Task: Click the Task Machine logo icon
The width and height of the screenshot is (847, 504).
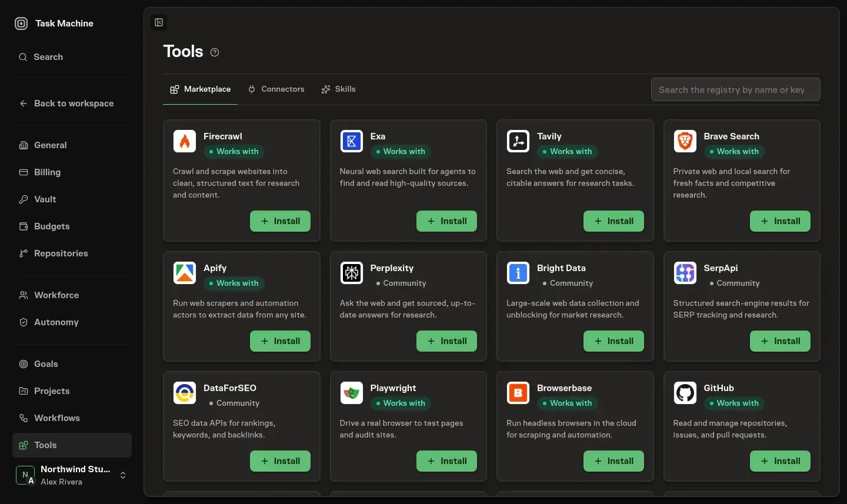Action: (x=21, y=24)
